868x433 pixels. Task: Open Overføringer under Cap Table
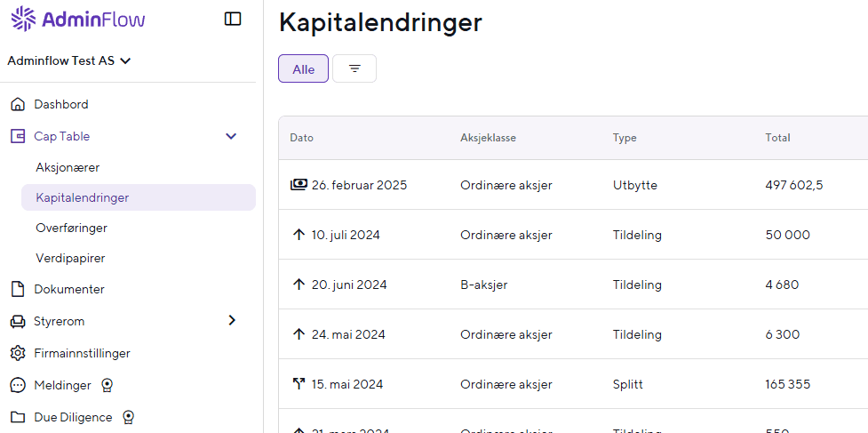point(71,228)
